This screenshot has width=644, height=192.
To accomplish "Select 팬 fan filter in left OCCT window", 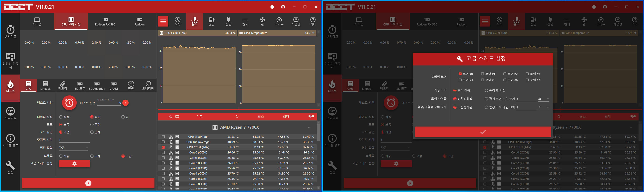I will click(x=262, y=21).
